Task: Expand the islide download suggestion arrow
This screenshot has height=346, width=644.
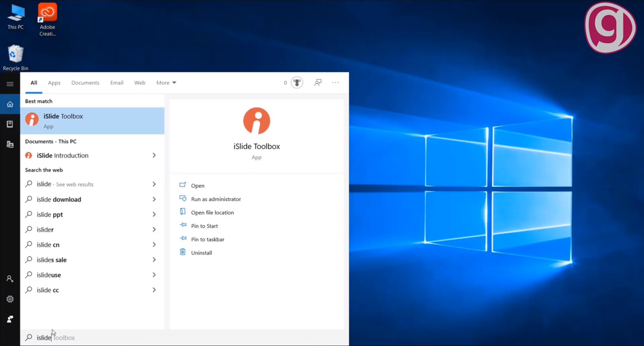Action: coord(154,199)
